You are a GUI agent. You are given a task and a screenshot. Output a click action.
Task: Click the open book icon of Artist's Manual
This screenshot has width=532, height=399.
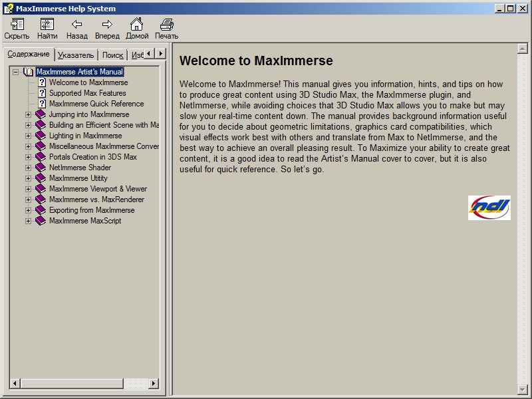point(29,72)
